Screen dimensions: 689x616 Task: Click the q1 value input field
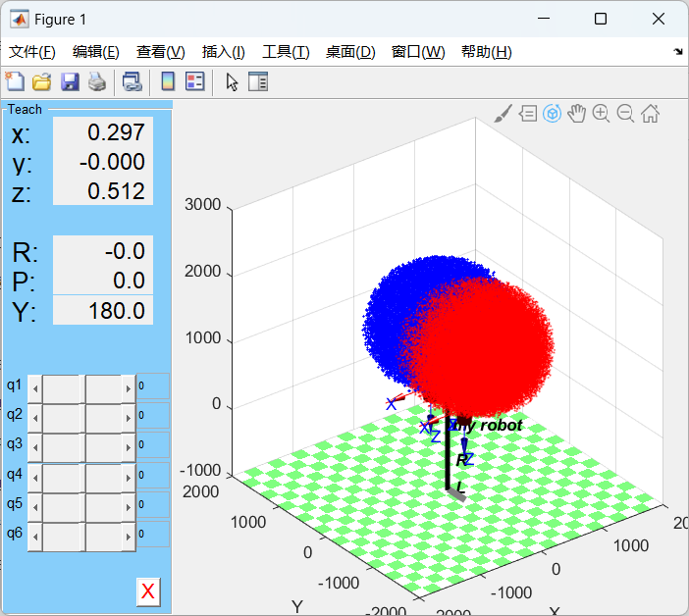(x=153, y=385)
